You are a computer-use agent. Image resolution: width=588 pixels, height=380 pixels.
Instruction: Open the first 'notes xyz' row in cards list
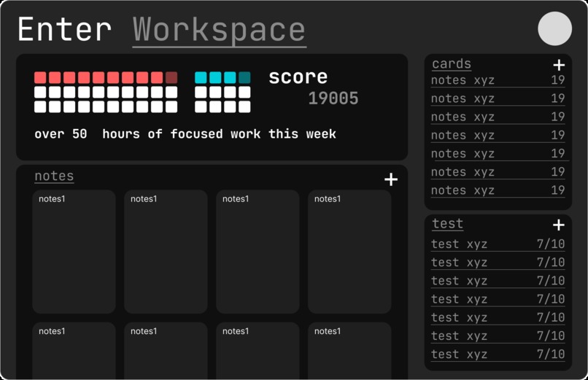(x=498, y=80)
